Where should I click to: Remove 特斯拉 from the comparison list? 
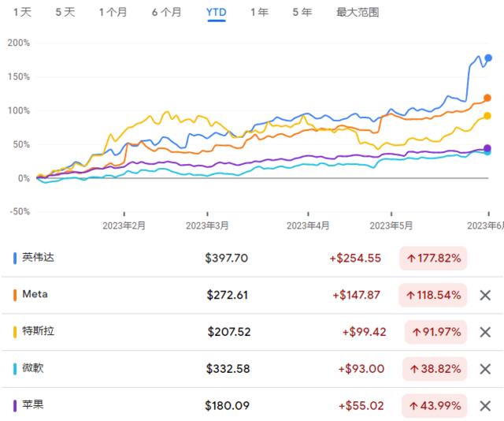485,332
